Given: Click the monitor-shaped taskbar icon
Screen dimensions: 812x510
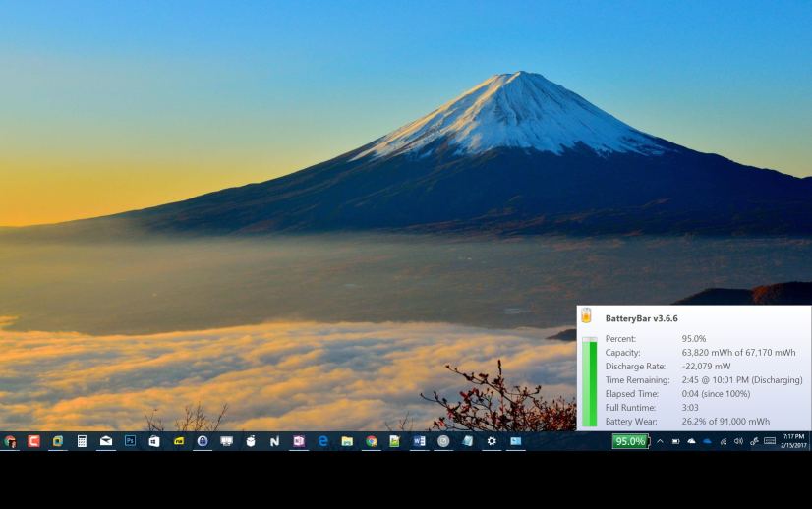Looking at the screenshot, I should pyautogui.click(x=226, y=441).
